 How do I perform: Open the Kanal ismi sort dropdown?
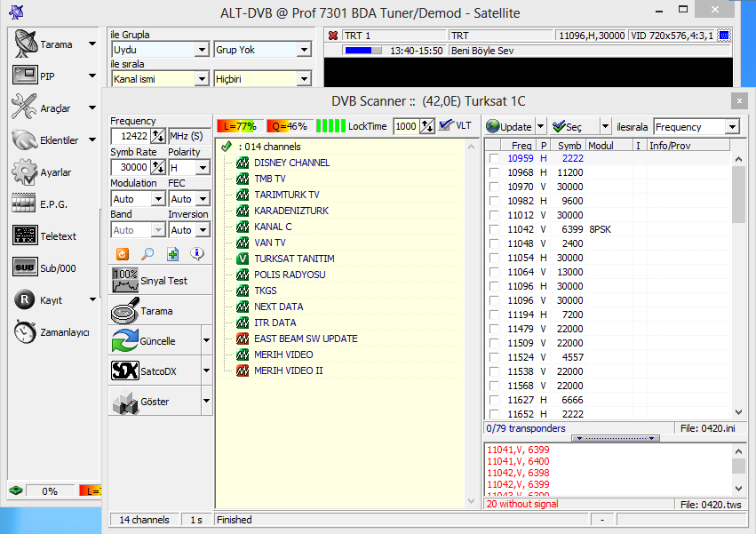[x=202, y=78]
